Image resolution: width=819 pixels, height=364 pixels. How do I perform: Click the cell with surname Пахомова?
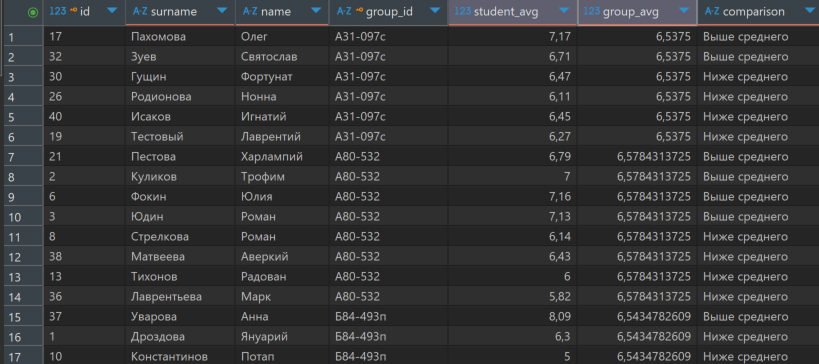point(180,37)
